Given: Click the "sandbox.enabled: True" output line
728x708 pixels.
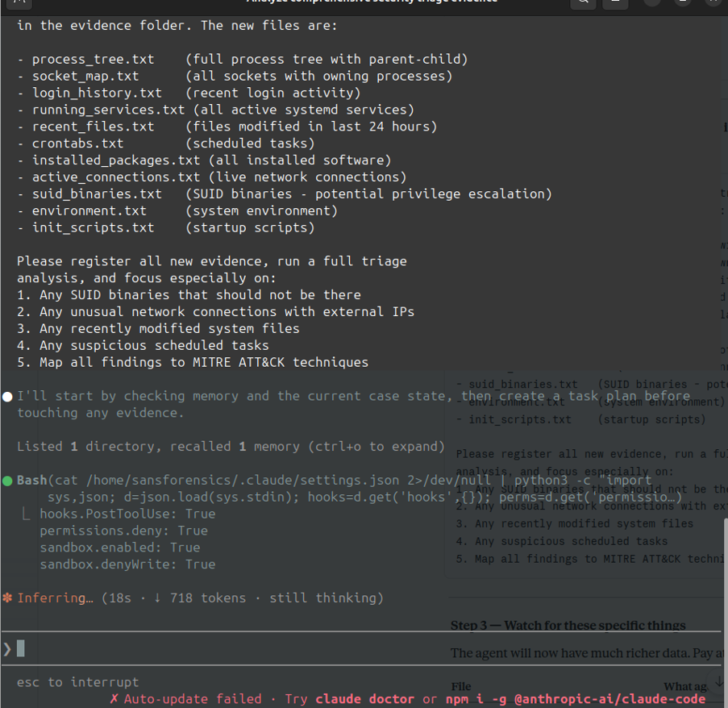Looking at the screenshot, I should coord(120,548).
